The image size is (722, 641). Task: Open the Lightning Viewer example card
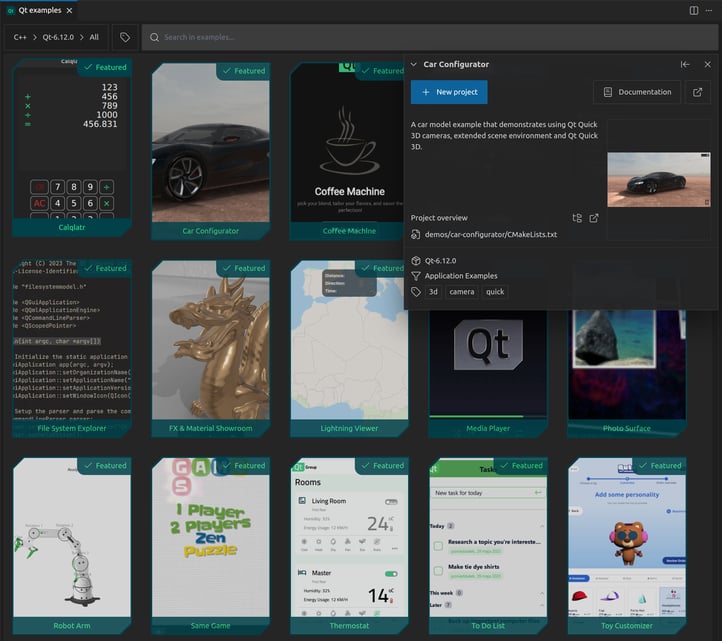coord(349,348)
